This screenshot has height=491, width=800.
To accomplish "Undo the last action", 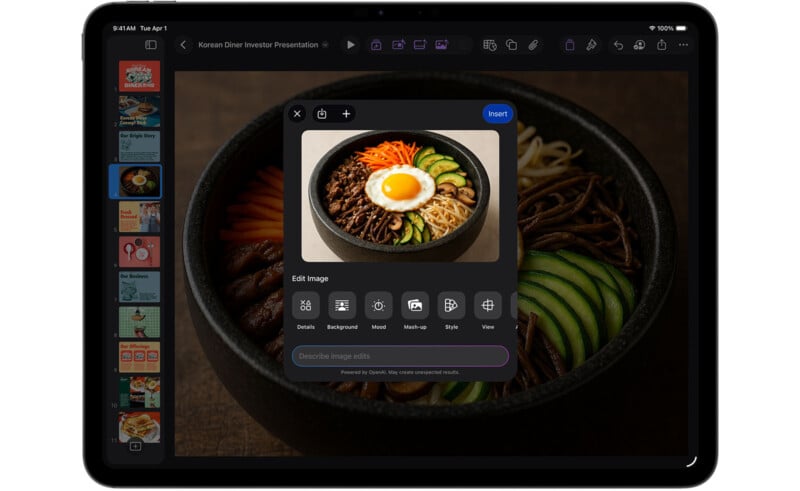I will click(618, 45).
